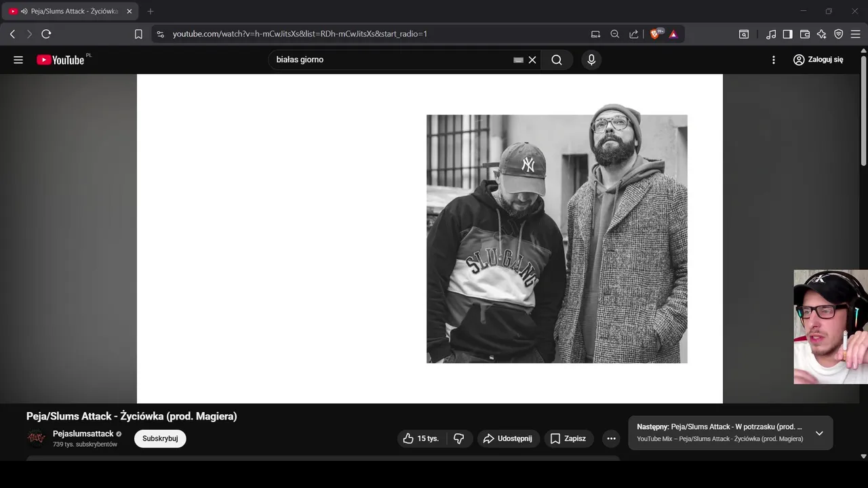The height and width of the screenshot is (488, 868).
Task: Expand the Następny playlist panel chevron
Action: click(x=819, y=433)
